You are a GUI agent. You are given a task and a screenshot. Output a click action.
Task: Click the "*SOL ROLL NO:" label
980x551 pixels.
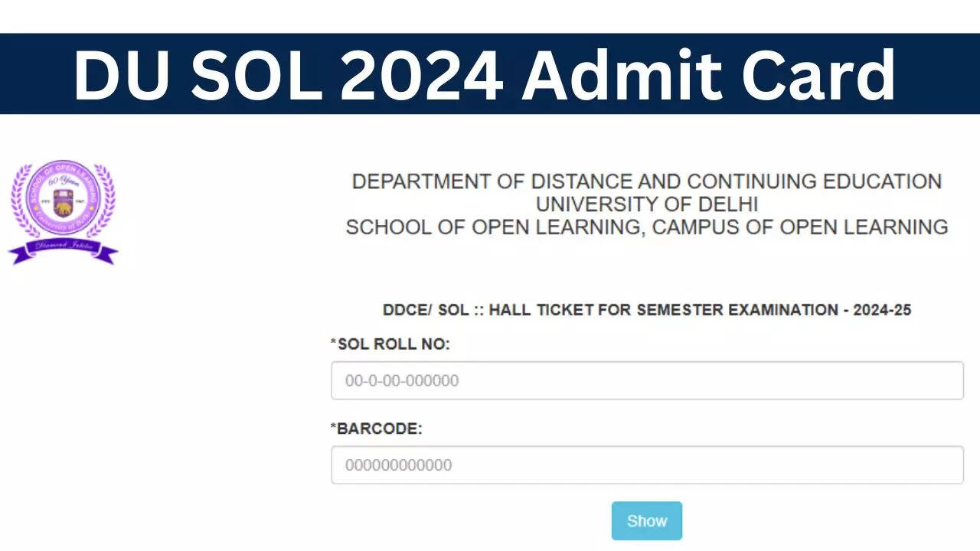[x=390, y=344]
